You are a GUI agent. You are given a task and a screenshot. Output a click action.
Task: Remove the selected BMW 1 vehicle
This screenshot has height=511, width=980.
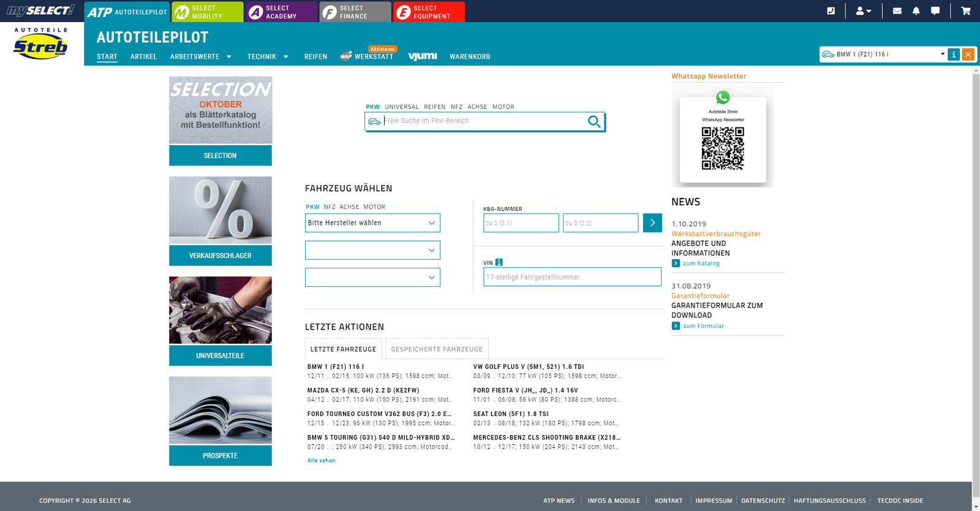[968, 55]
